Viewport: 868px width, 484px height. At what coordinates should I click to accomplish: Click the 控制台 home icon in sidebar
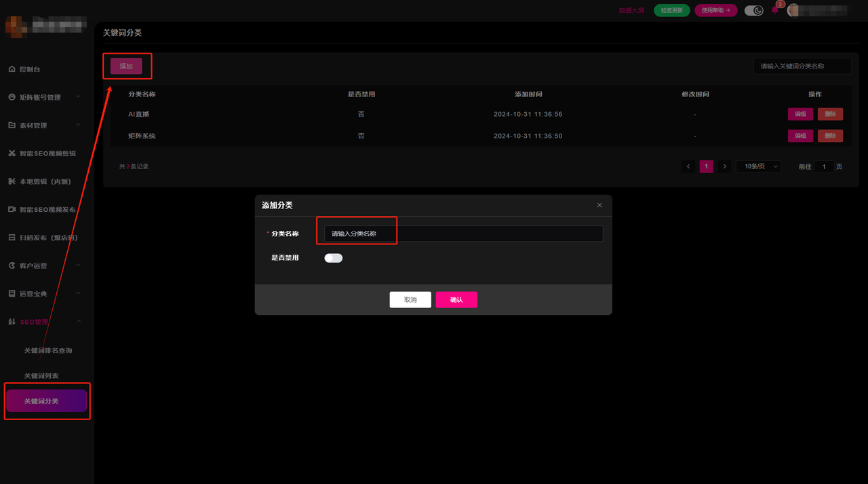point(12,69)
